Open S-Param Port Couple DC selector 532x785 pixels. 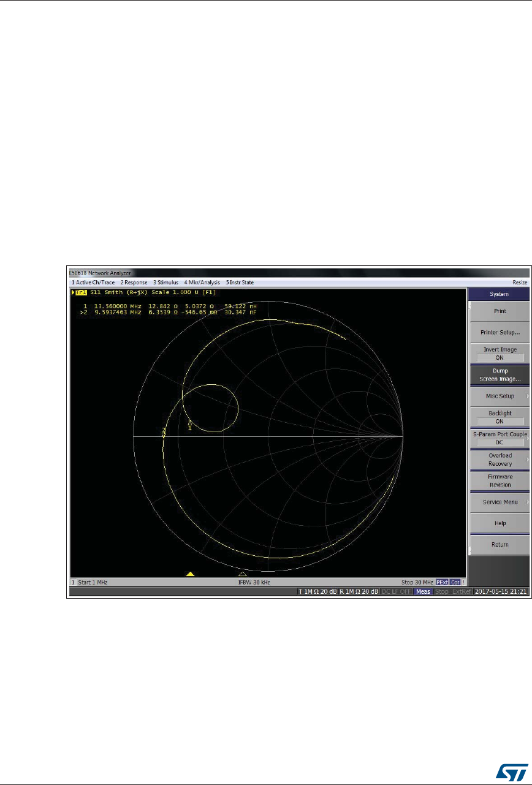pyautogui.click(x=500, y=438)
